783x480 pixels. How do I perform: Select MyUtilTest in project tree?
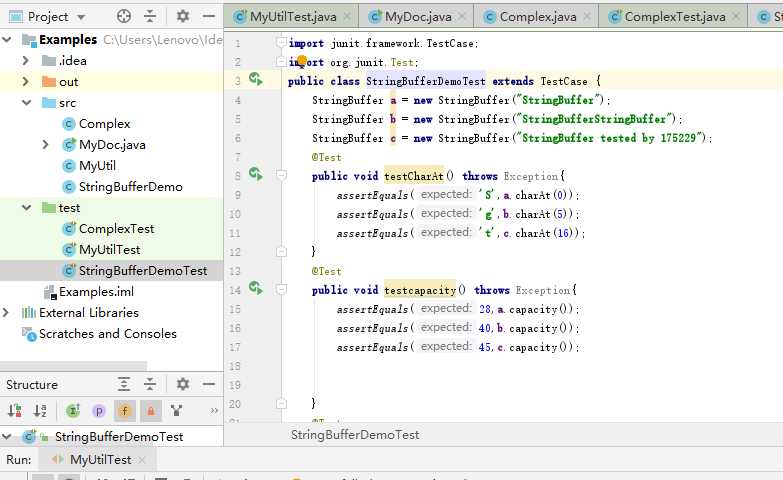click(109, 250)
